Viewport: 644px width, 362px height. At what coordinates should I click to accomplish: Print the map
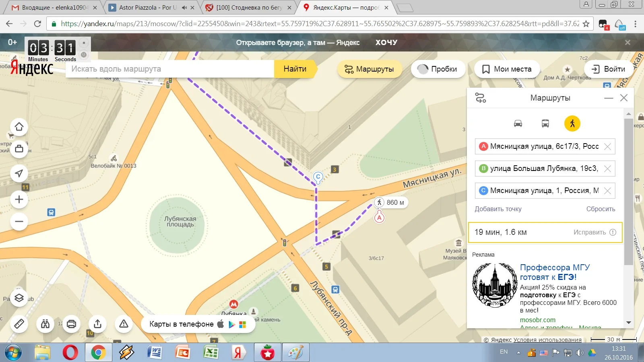point(71,324)
